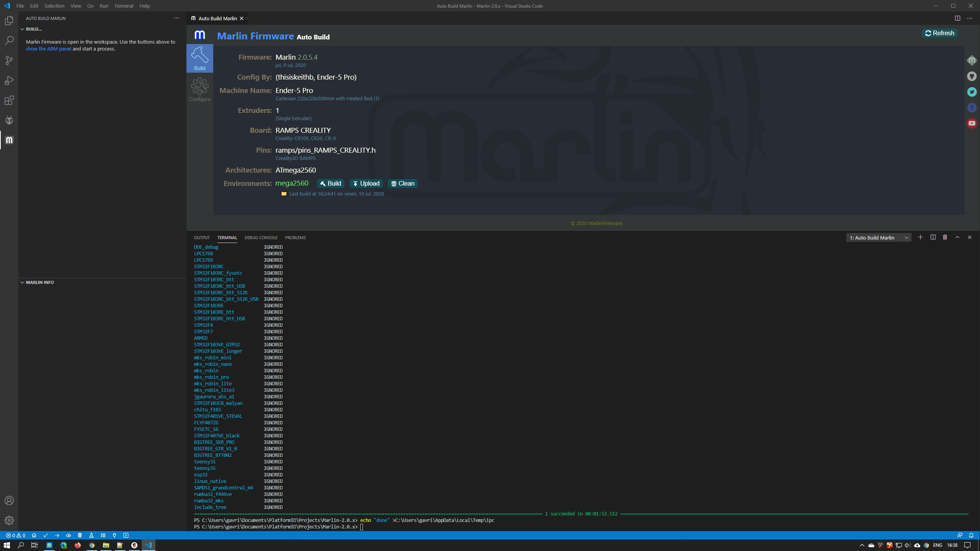Open the Selection menu

click(54, 6)
